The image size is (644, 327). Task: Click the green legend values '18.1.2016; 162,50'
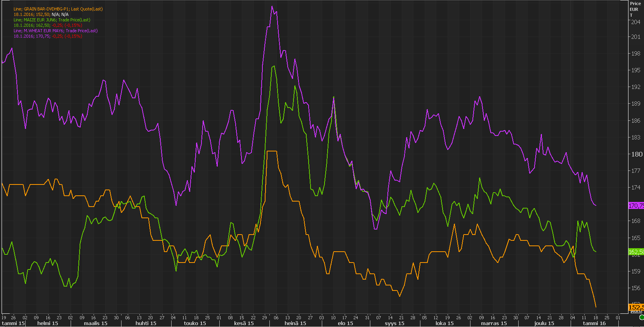click(x=32, y=25)
